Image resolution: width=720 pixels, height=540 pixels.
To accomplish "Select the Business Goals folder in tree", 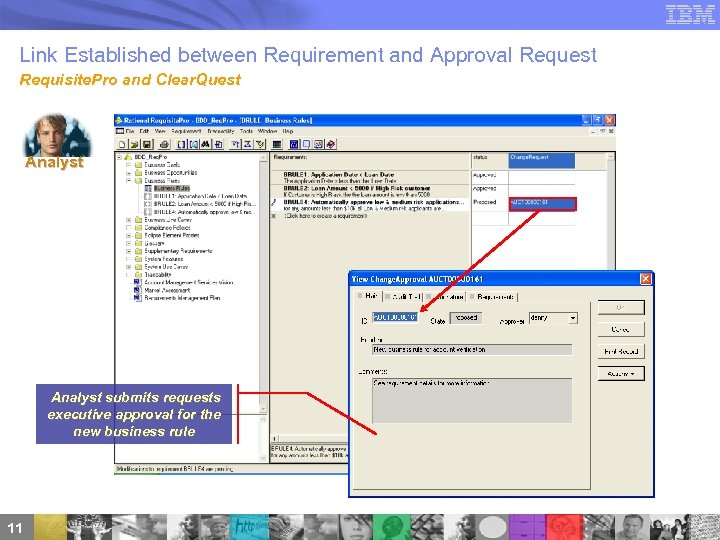I will (162, 165).
